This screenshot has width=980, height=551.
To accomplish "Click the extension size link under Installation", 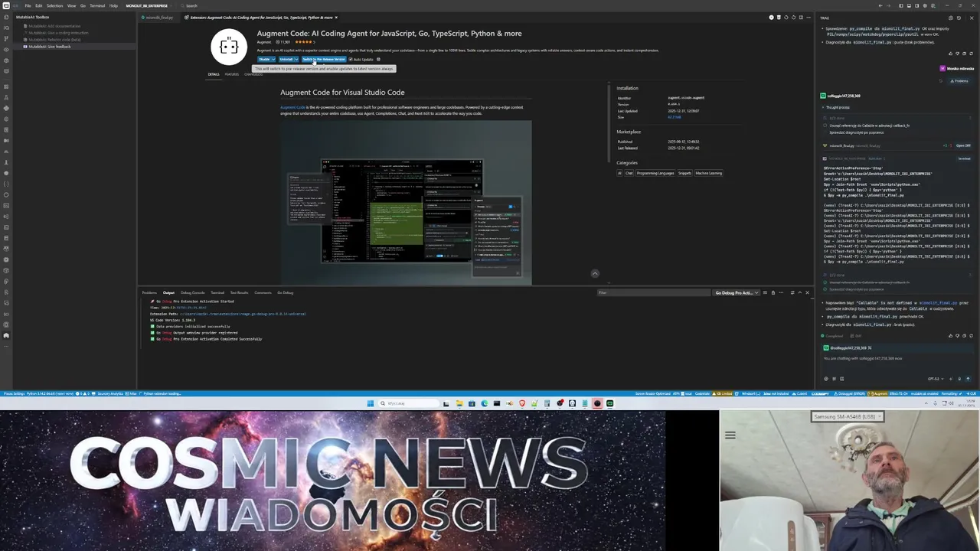I will coord(674,117).
